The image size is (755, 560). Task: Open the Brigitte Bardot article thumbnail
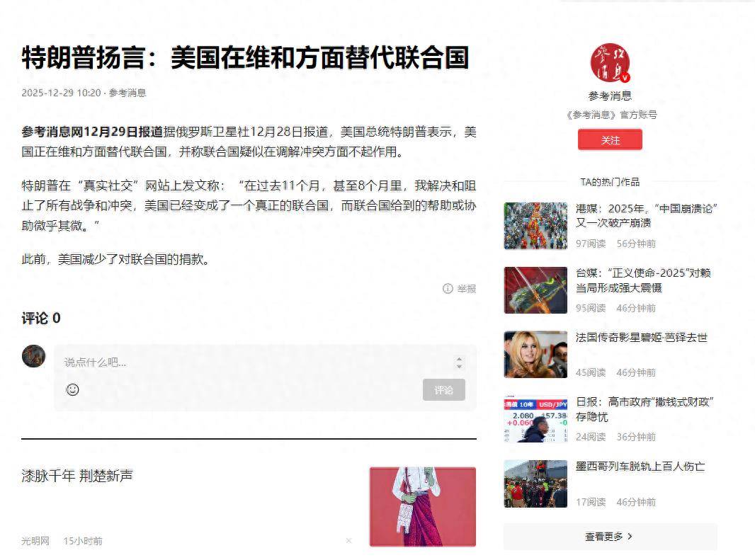[x=535, y=355]
